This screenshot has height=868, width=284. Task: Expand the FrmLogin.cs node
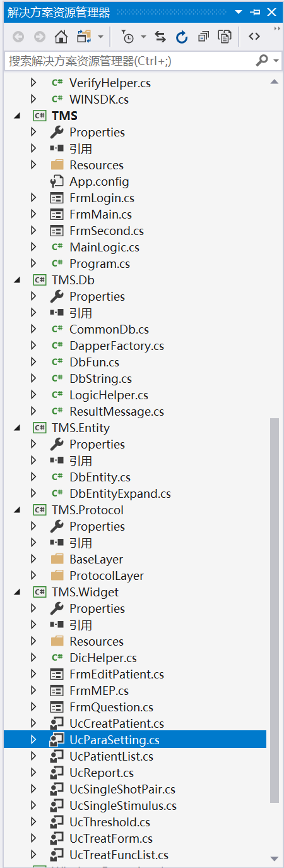[x=33, y=198]
